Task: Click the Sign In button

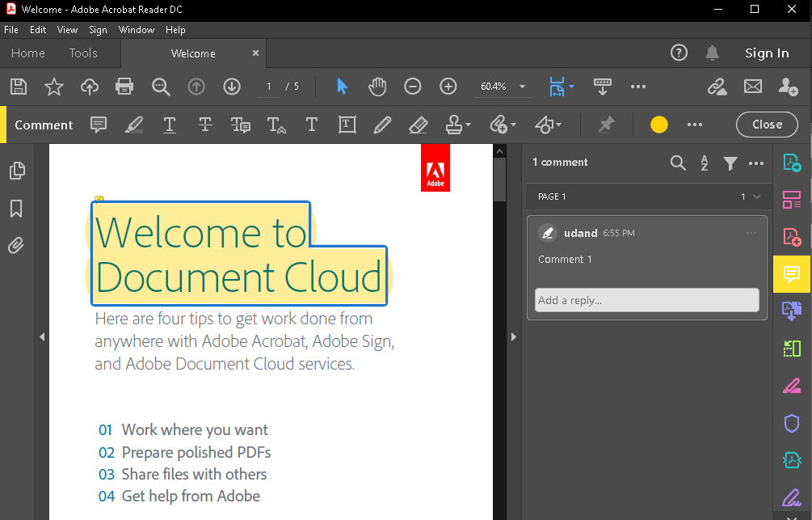Action: (766, 53)
